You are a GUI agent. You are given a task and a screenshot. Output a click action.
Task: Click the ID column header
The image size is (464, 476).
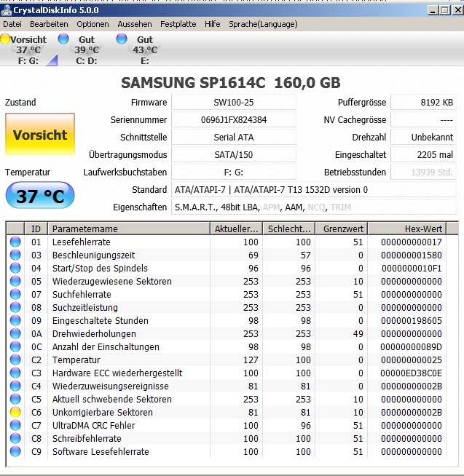[x=36, y=229]
